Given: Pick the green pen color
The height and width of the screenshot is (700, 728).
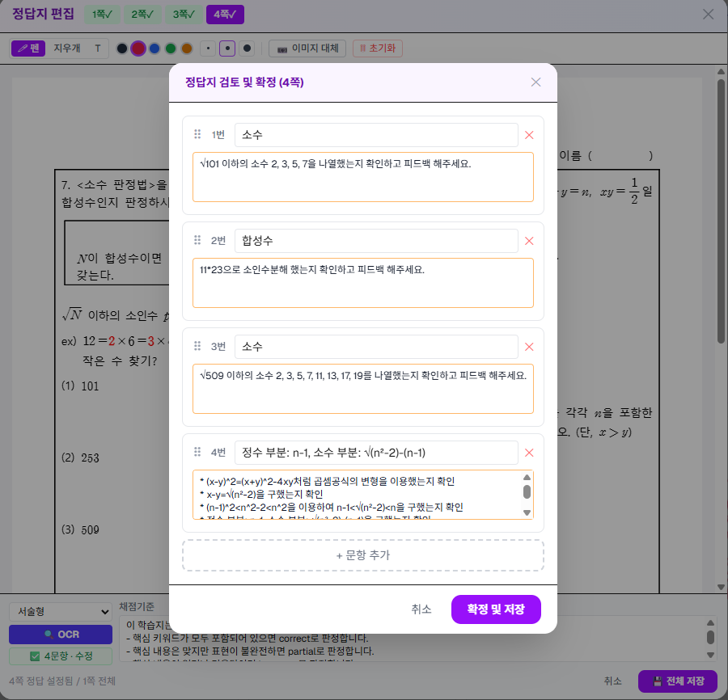Looking at the screenshot, I should click(x=171, y=48).
